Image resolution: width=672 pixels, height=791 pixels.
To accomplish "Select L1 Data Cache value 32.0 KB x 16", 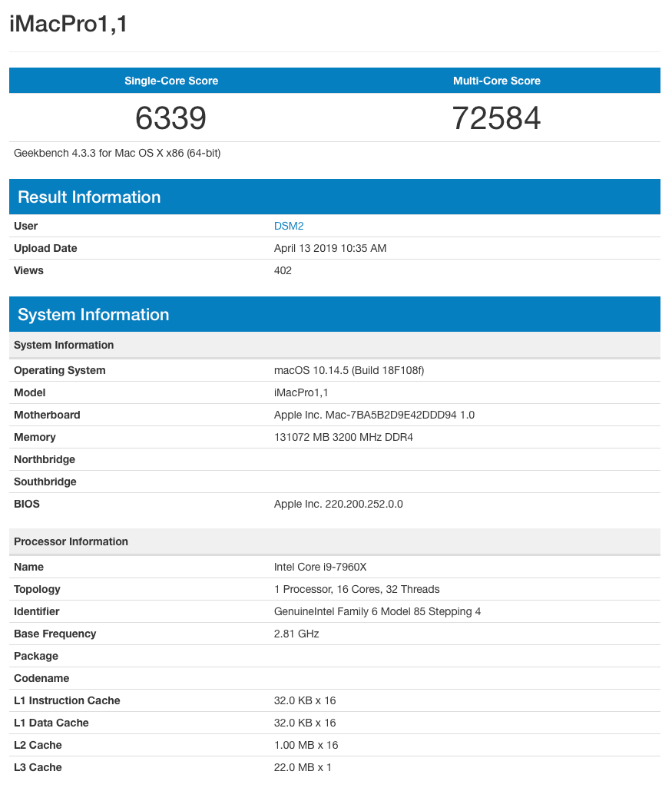I will (x=305, y=723).
